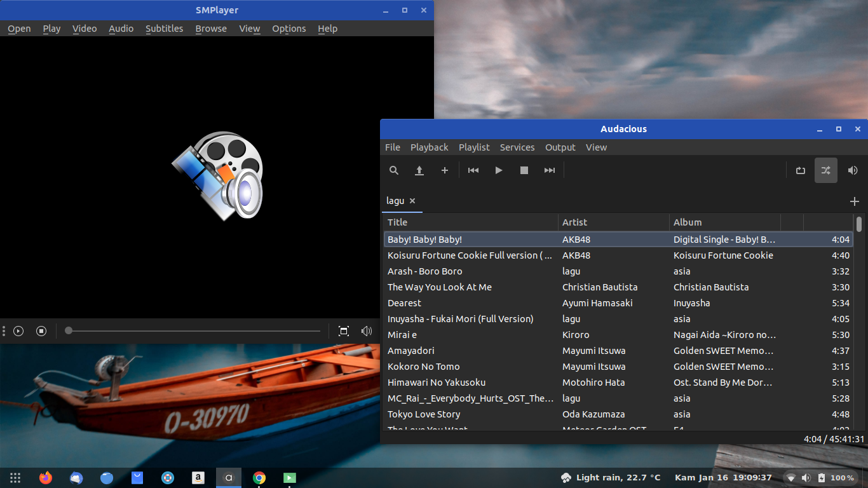Screen dimensions: 868x488
Task: Open the Audacious Playlist menu
Action: coord(474,147)
